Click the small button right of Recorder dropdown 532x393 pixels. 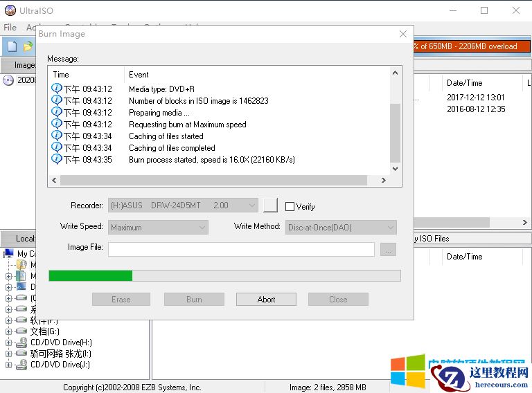pos(270,205)
